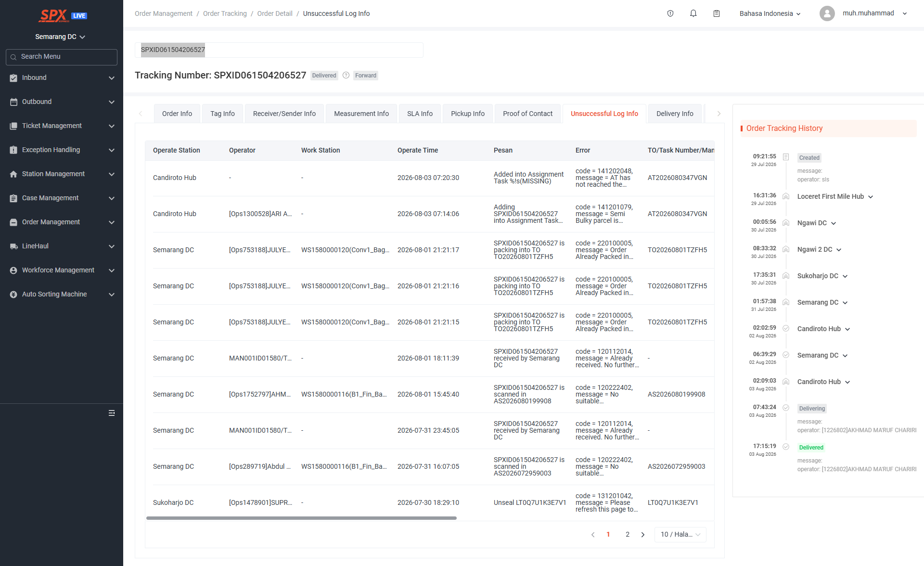Viewport: 924px width, 566px height.
Task: Click the 2026-08-01 18:11:39 operate time
Action: [x=428, y=359]
